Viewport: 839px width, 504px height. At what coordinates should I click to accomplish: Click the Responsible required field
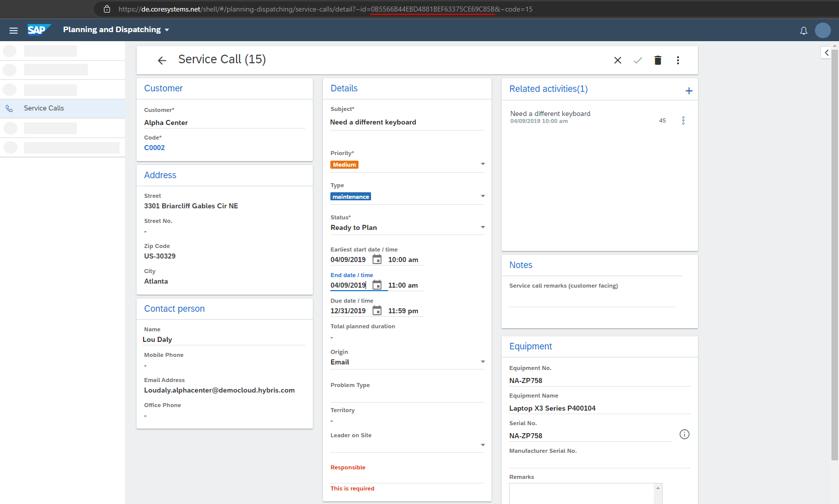tap(407, 477)
